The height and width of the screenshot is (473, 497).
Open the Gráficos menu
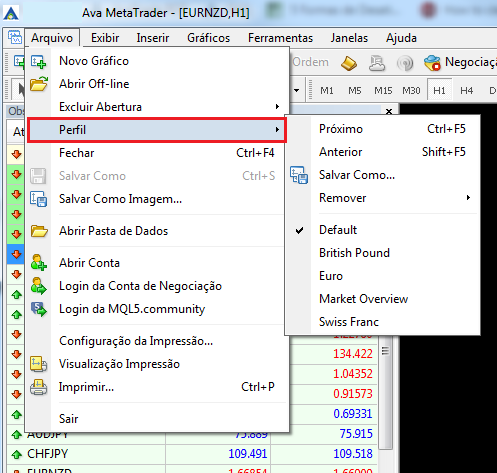[x=209, y=38]
